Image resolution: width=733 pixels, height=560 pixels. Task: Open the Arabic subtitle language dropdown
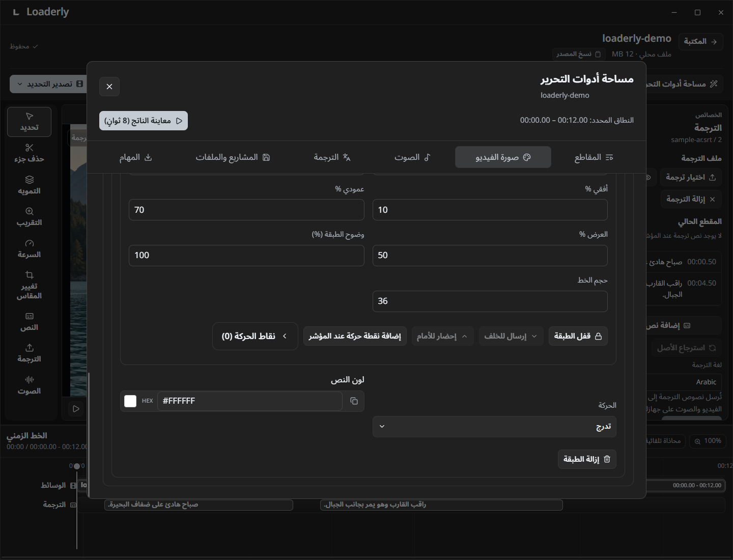[x=684, y=382]
